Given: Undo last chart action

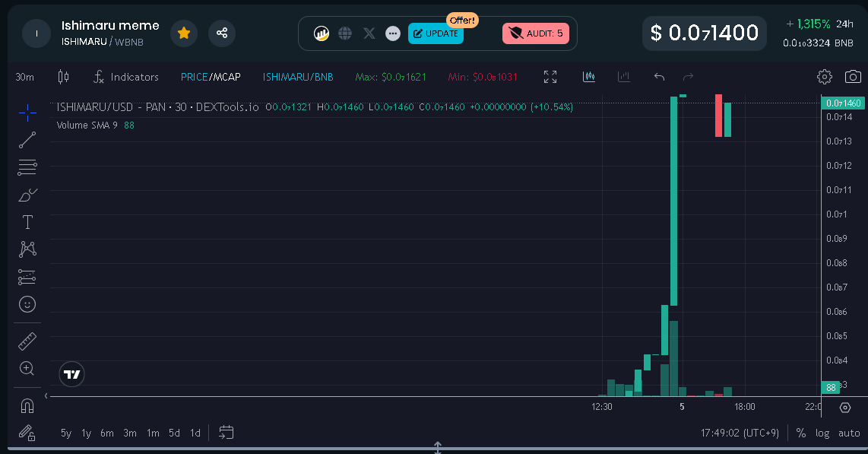Looking at the screenshot, I should pyautogui.click(x=659, y=77).
